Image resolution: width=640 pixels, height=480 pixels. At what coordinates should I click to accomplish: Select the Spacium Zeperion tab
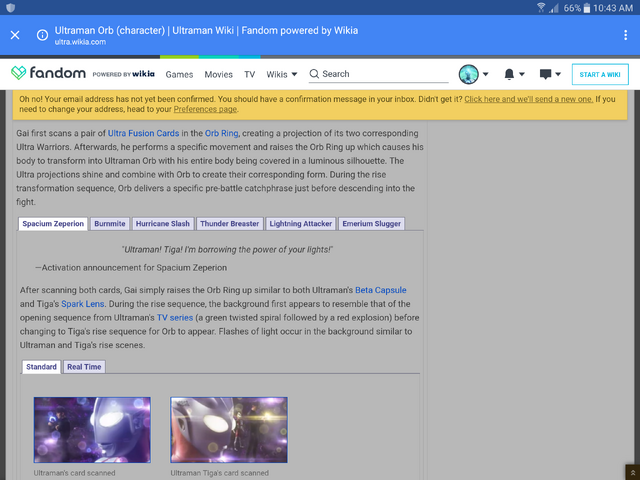click(53, 224)
